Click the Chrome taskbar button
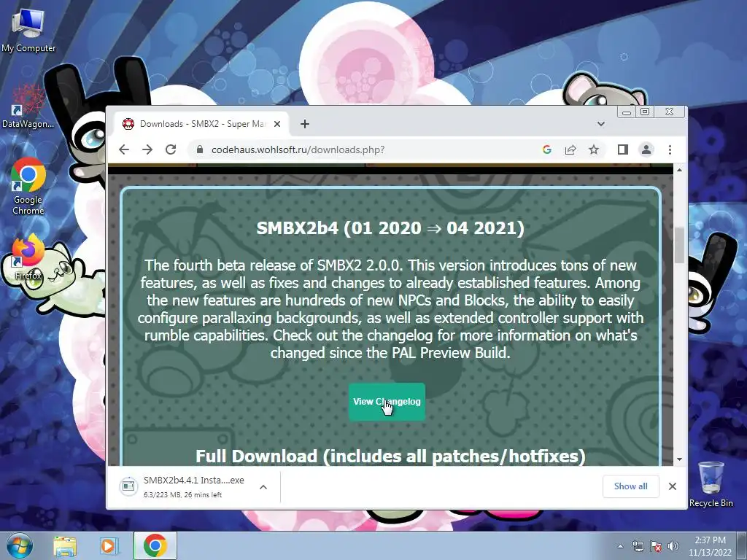The width and height of the screenshot is (747, 560). (x=155, y=545)
